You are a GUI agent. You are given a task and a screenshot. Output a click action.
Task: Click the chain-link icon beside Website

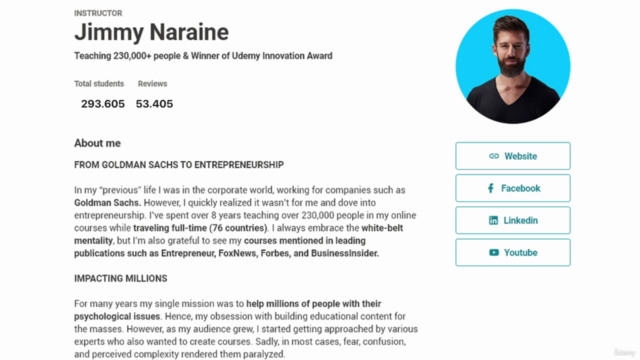494,156
